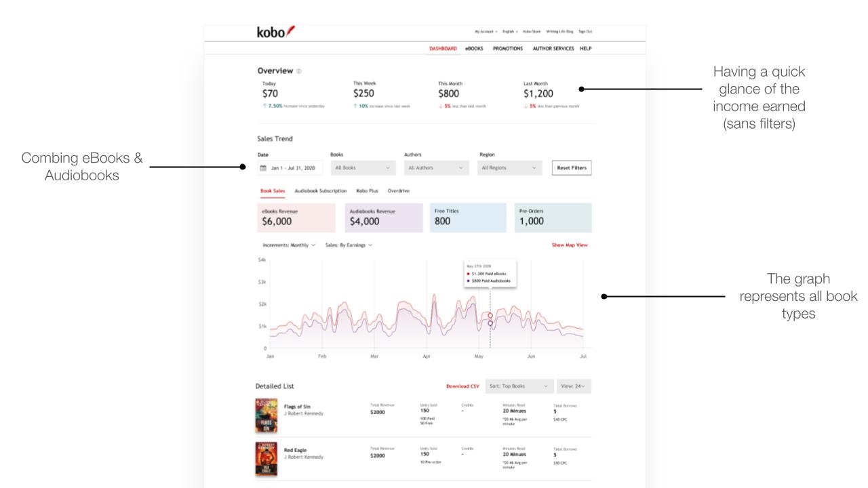The width and height of the screenshot is (868, 488).
Task: Open the Red Eagle book cover
Action: 266,459
